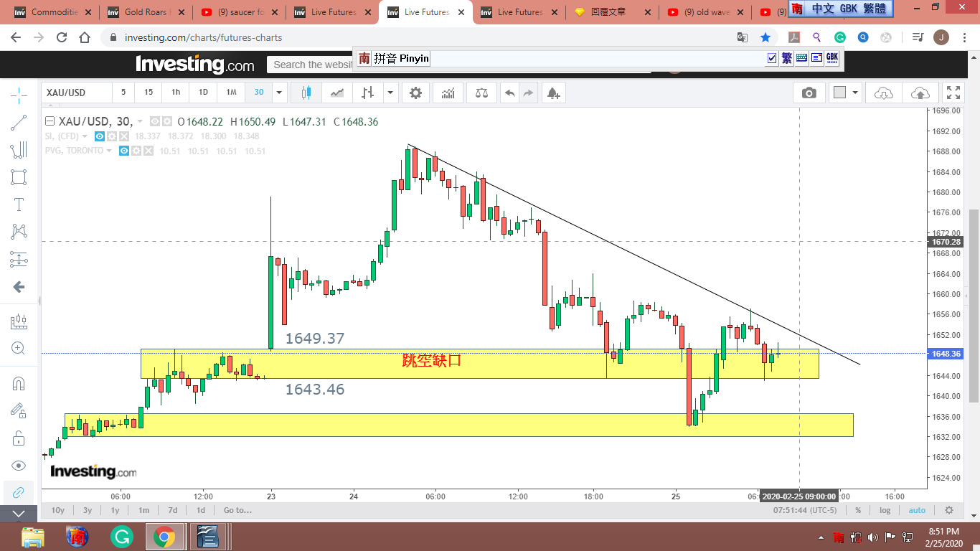Undo the last chart action
Image resolution: width=980 pixels, height=551 pixels.
pos(509,93)
